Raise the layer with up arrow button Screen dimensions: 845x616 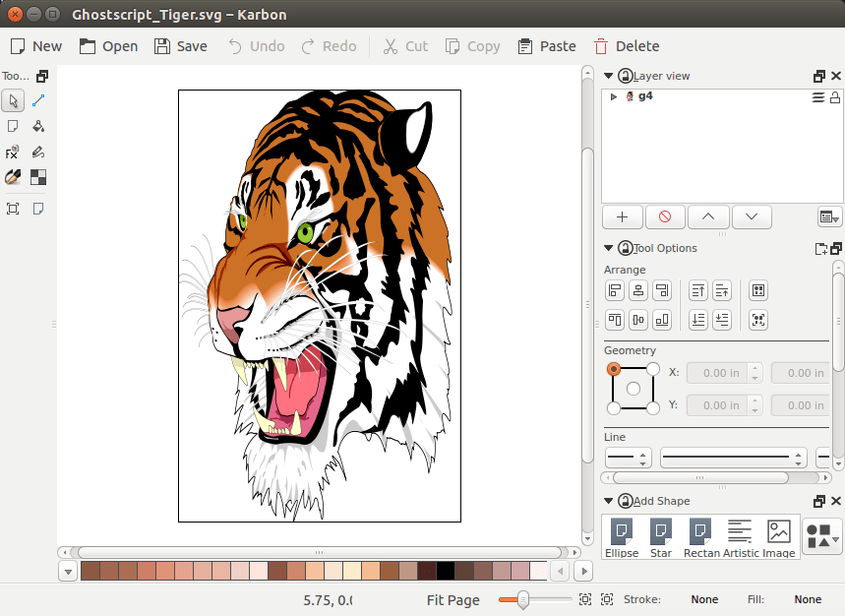click(708, 216)
